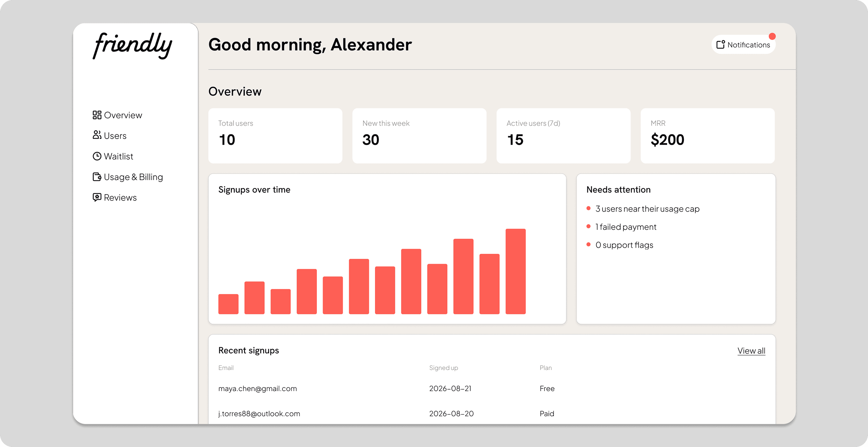The width and height of the screenshot is (868, 447).
Task: Click '1 failed payment' item
Action: (x=626, y=227)
